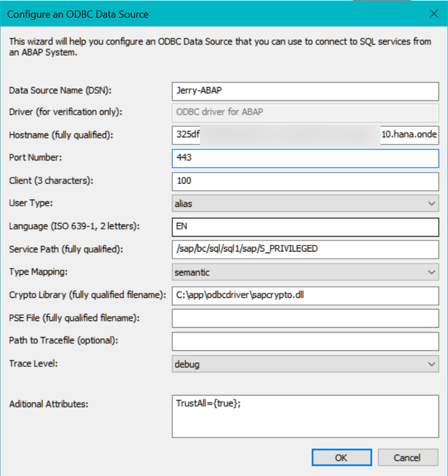Click the 'Type Mapping:' label
Image resolution: width=448 pixels, height=476 pixels.
(38, 272)
